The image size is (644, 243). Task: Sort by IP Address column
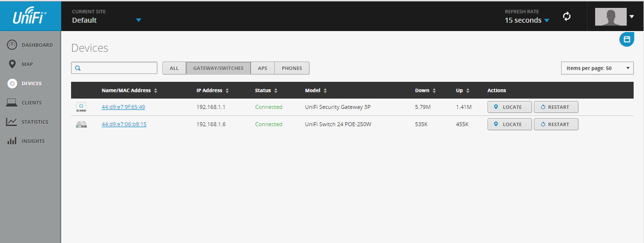click(213, 91)
